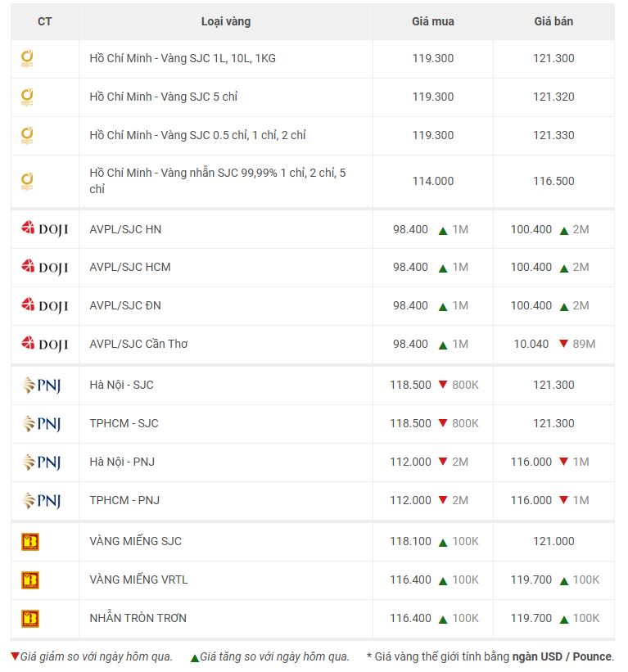Select TPHCM - PNJ gold type
Viewport: 628px width, 672px height.
[124, 500]
